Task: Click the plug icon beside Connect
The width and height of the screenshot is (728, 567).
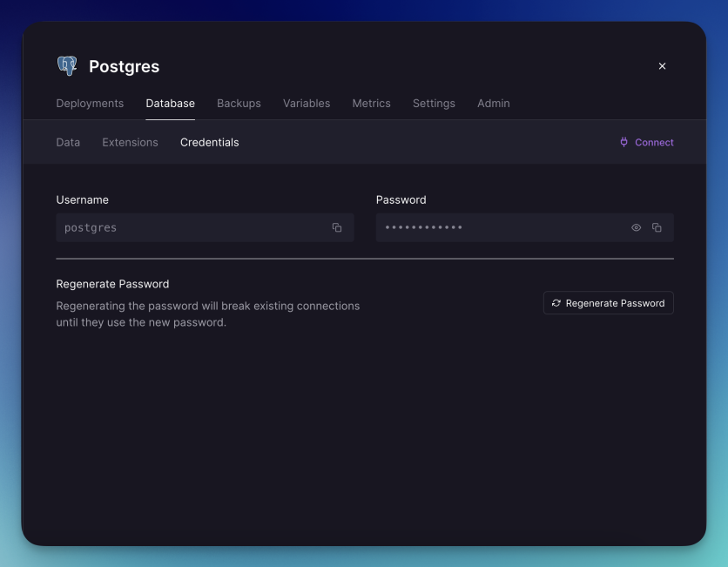Action: pyautogui.click(x=624, y=142)
